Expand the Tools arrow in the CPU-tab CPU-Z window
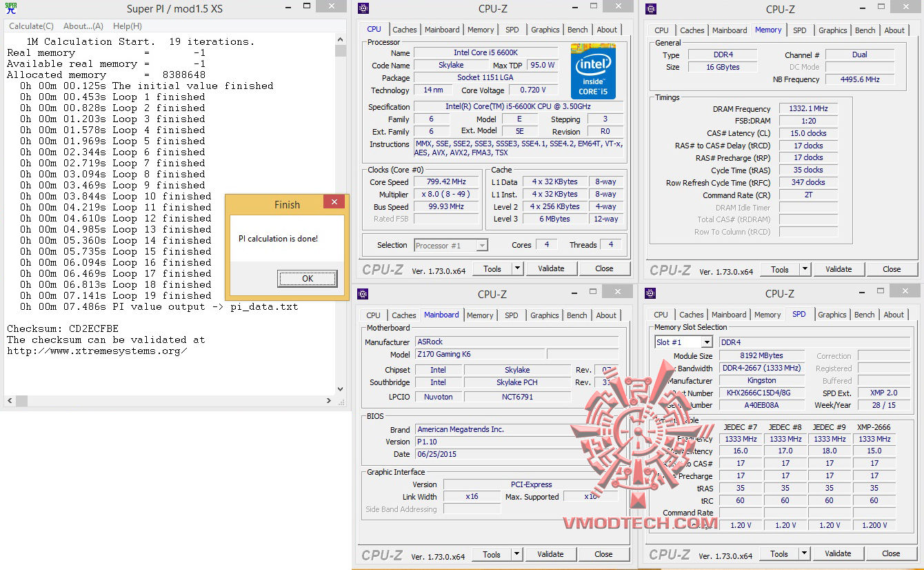Screen dimensions: 924x570 517,268
